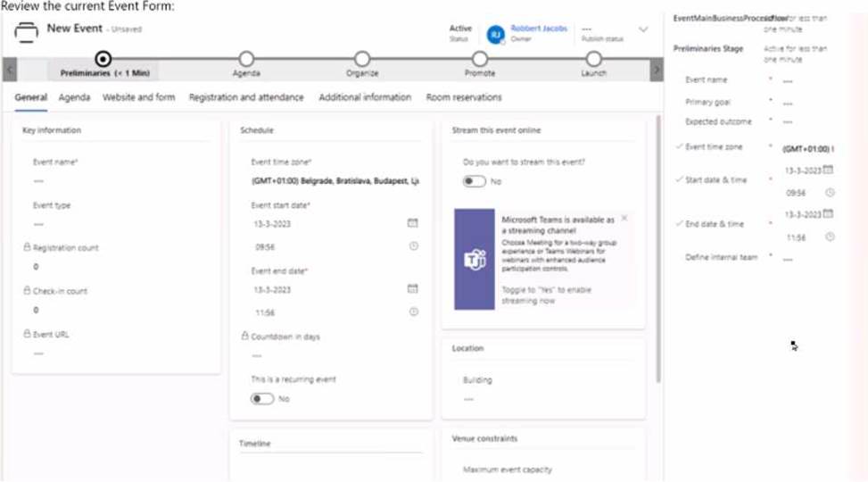
Task: Click the Event name input field
Action: tap(116, 181)
